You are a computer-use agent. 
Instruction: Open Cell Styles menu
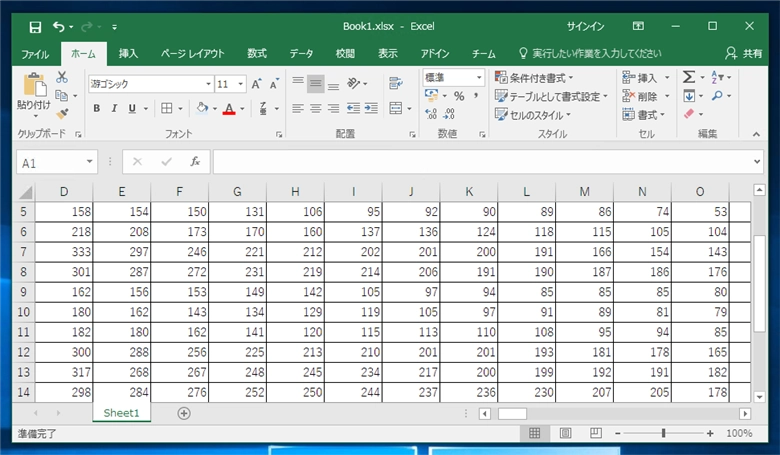point(533,115)
